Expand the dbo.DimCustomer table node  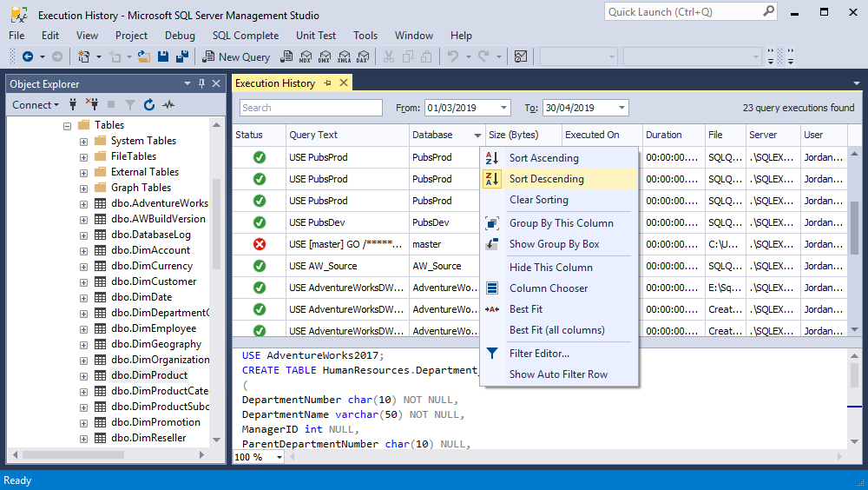pyautogui.click(x=83, y=282)
